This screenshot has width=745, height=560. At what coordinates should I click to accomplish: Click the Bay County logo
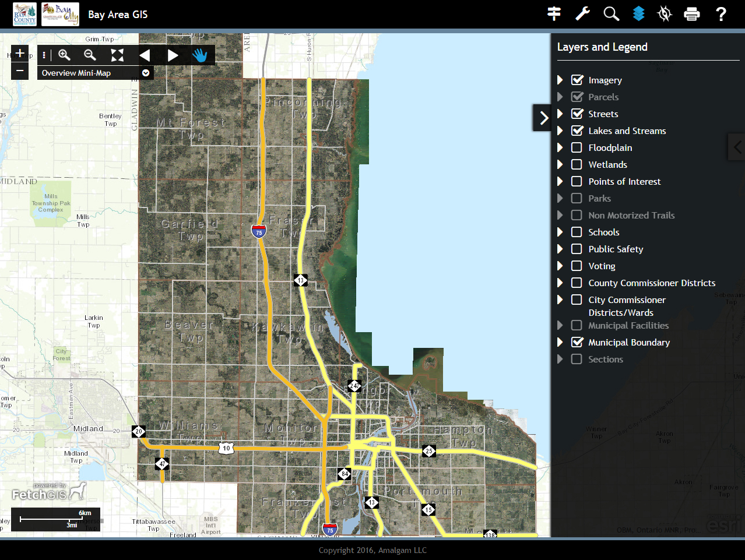coord(24,14)
